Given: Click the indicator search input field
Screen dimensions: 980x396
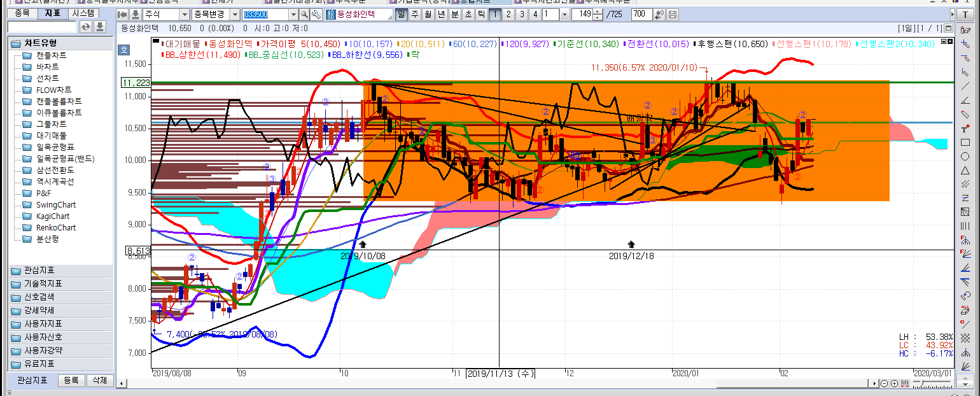Looking at the screenshot, I should click(x=42, y=27).
